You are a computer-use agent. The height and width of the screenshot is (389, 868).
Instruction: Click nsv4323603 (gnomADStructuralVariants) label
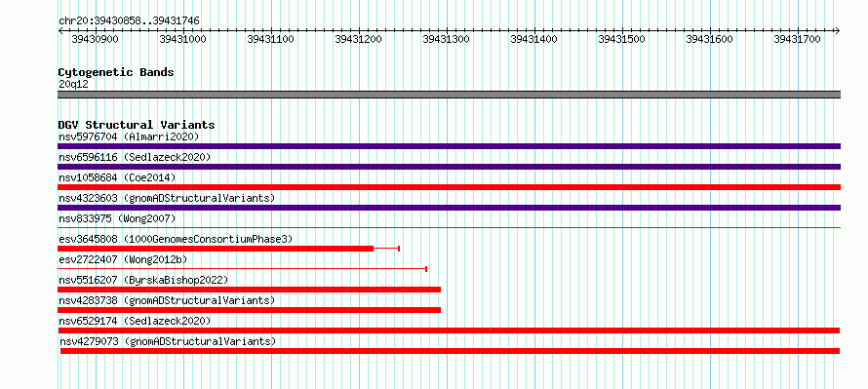(167, 198)
